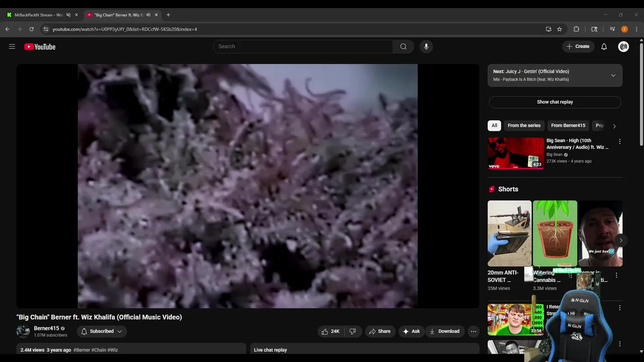The image size is (644, 362).
Task: Open the Chrome three-dot menu
Action: [x=636, y=29]
